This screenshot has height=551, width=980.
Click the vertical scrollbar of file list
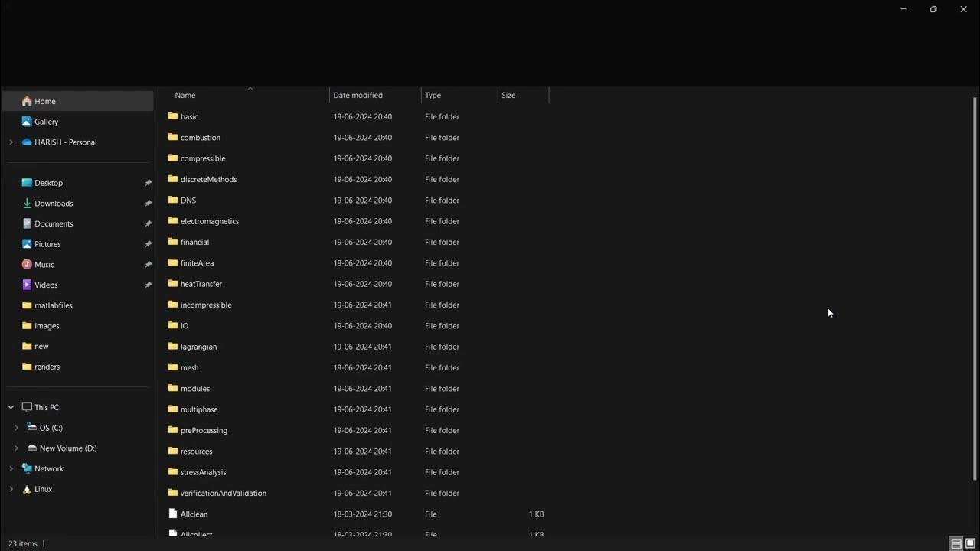point(975,289)
